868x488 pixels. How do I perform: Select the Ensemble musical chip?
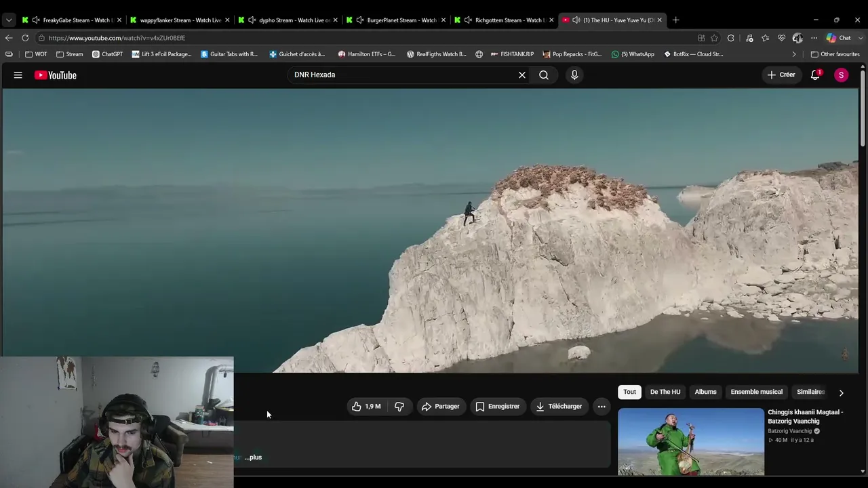[x=757, y=392]
